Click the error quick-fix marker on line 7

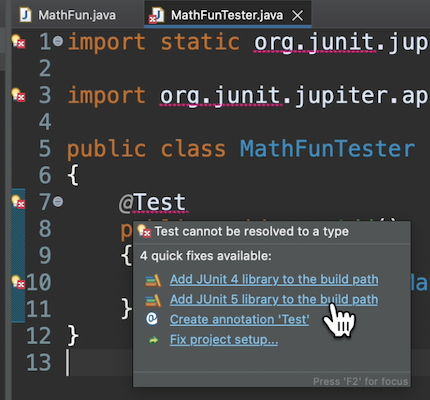tap(18, 202)
